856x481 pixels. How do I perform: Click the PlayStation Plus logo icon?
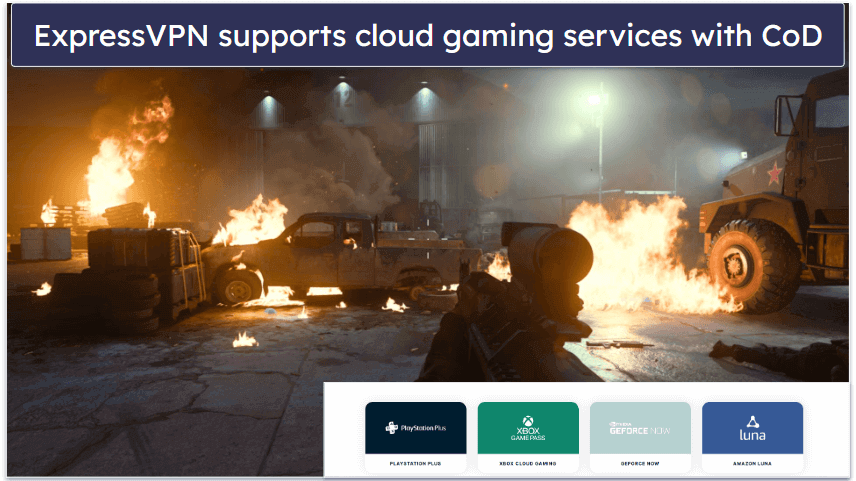[391, 427]
